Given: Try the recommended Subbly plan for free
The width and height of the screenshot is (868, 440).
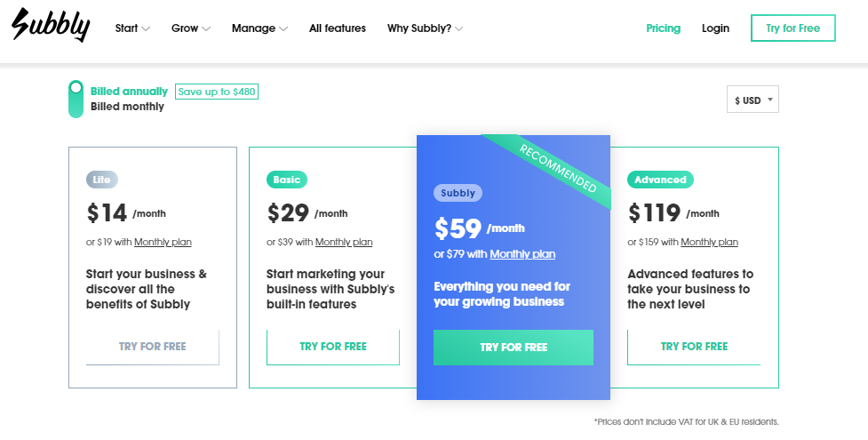Looking at the screenshot, I should 514,348.
